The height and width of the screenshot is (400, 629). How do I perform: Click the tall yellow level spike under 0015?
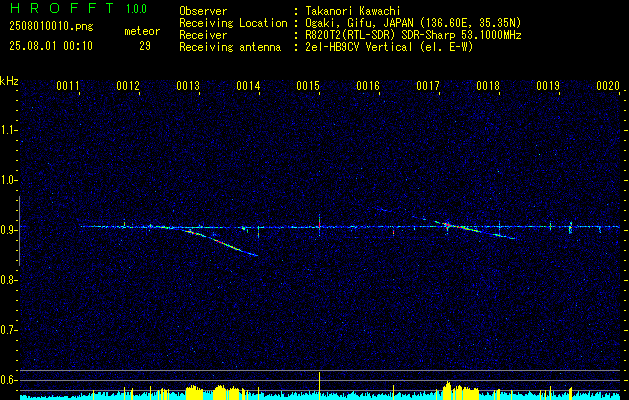pos(320,384)
